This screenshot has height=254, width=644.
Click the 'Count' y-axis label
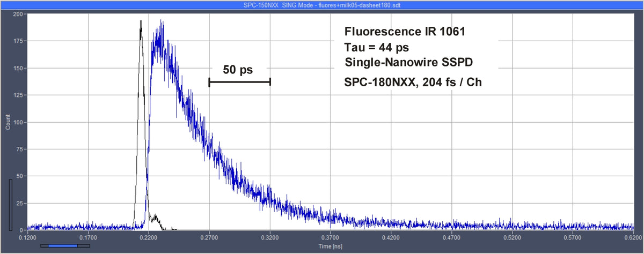point(8,122)
